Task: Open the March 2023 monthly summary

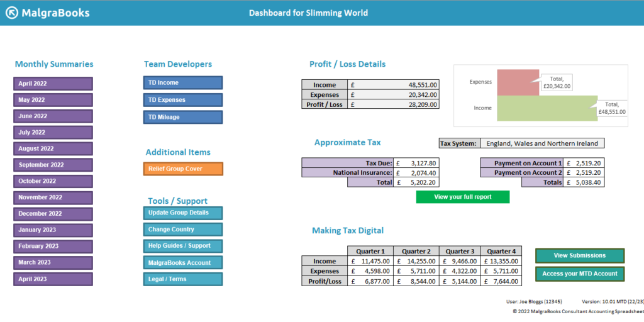Action: 53,262
